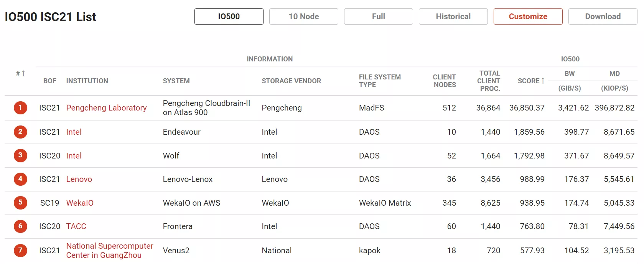Open the Intel link for Endeavour system

click(74, 132)
